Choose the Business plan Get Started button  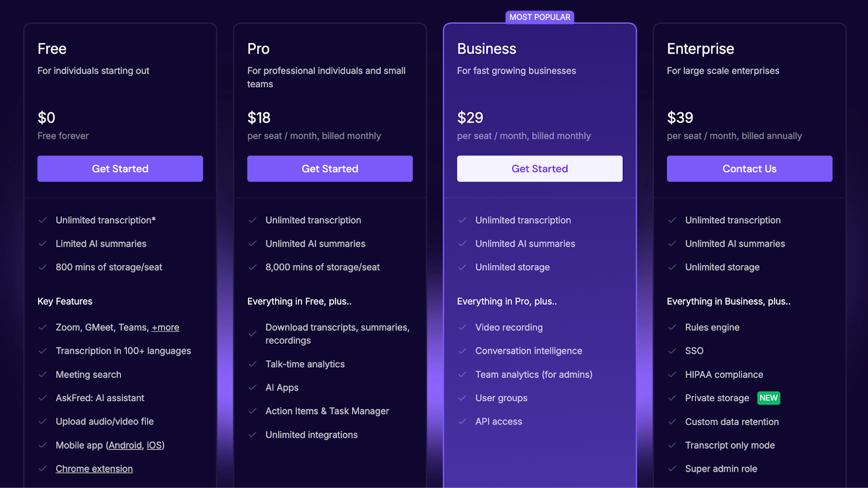(x=540, y=169)
